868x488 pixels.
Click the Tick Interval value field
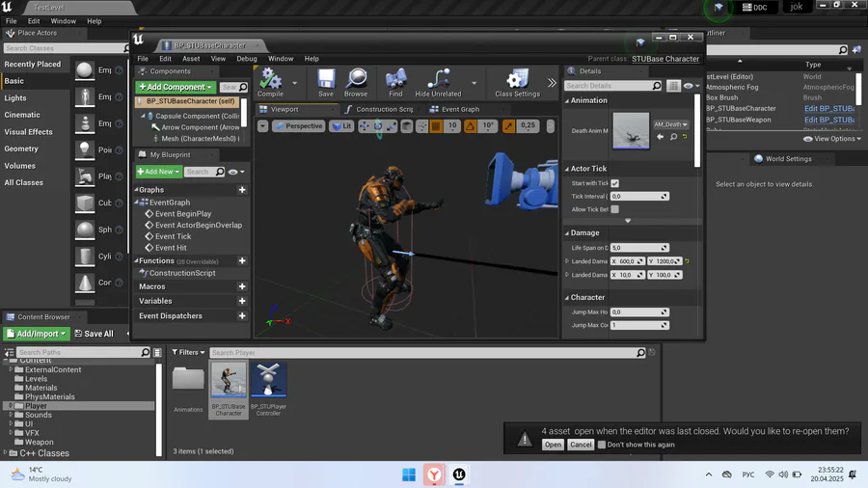tap(639, 197)
